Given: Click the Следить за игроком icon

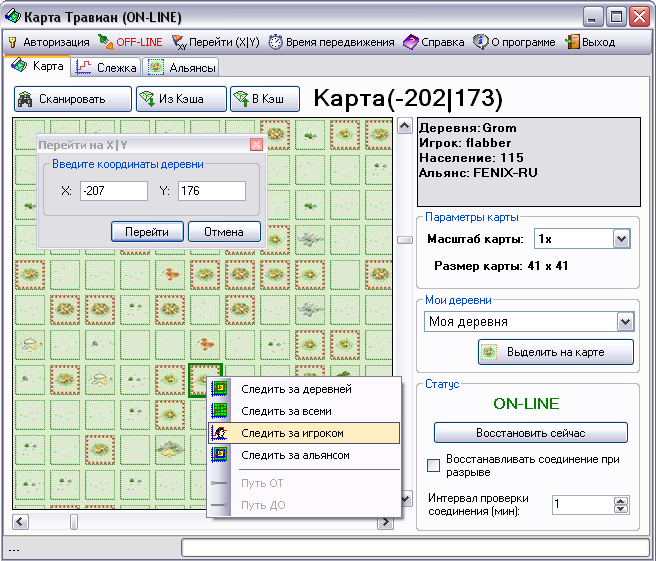Looking at the screenshot, I should pos(219,433).
